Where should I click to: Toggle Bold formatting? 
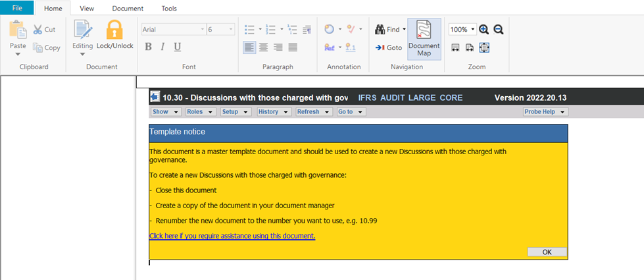148,47
